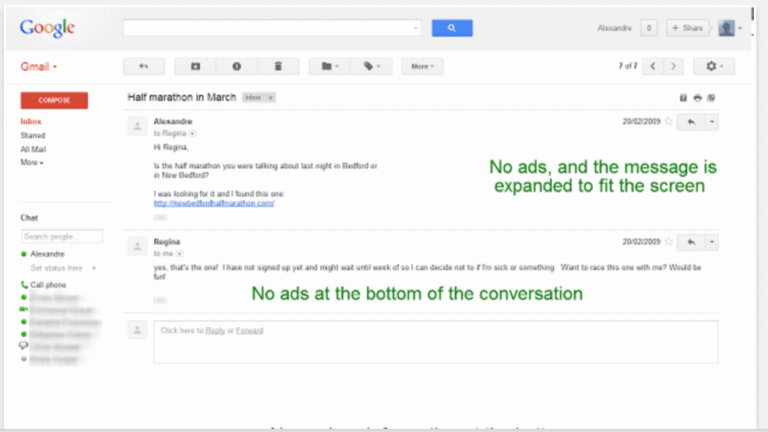Select All Mail in the left sidebar

(x=33, y=148)
